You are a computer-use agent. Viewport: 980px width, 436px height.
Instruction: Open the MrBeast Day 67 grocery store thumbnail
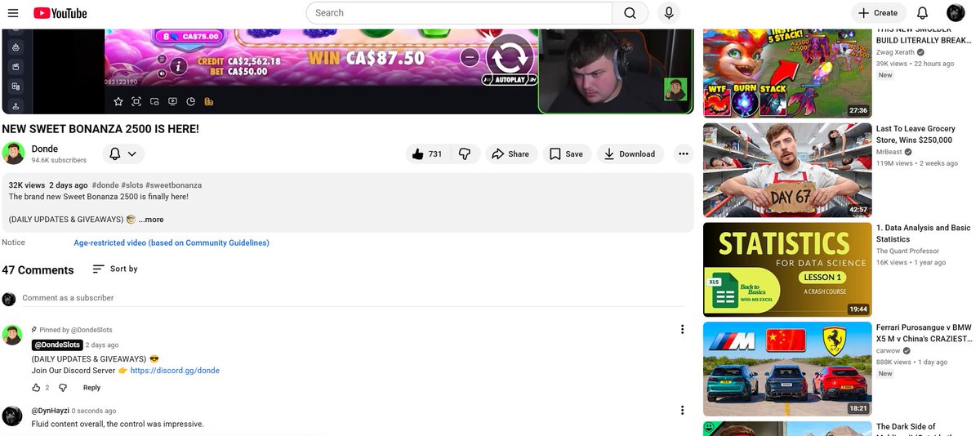787,170
